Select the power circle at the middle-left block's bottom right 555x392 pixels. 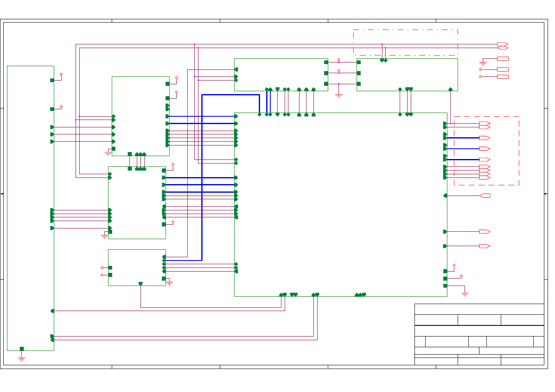pyautogui.click(x=173, y=222)
